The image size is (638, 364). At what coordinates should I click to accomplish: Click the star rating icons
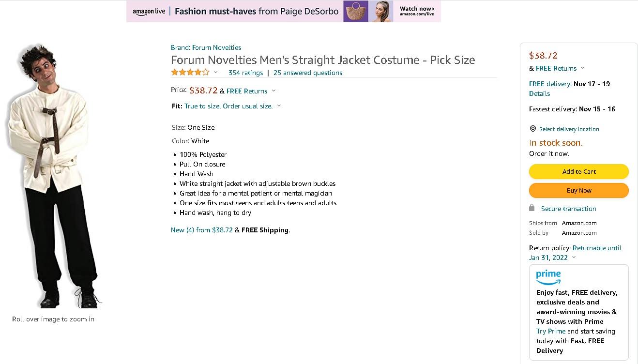[x=190, y=73]
